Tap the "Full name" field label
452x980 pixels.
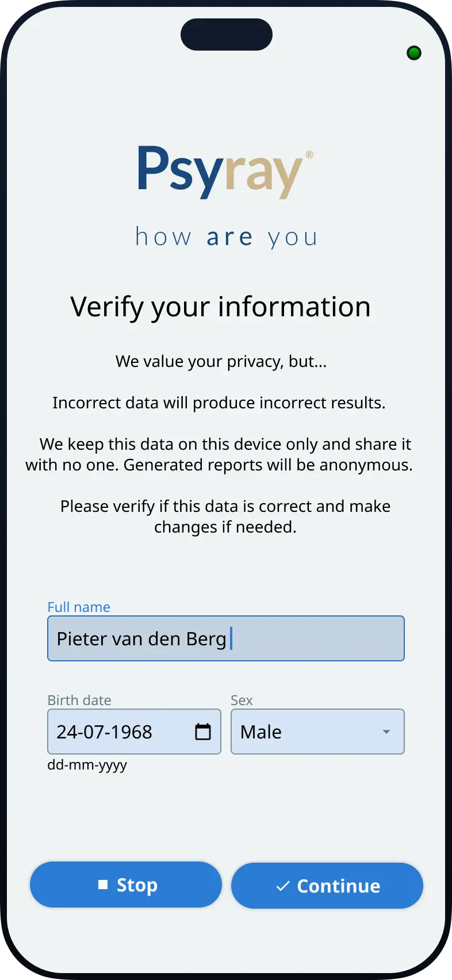pos(79,607)
